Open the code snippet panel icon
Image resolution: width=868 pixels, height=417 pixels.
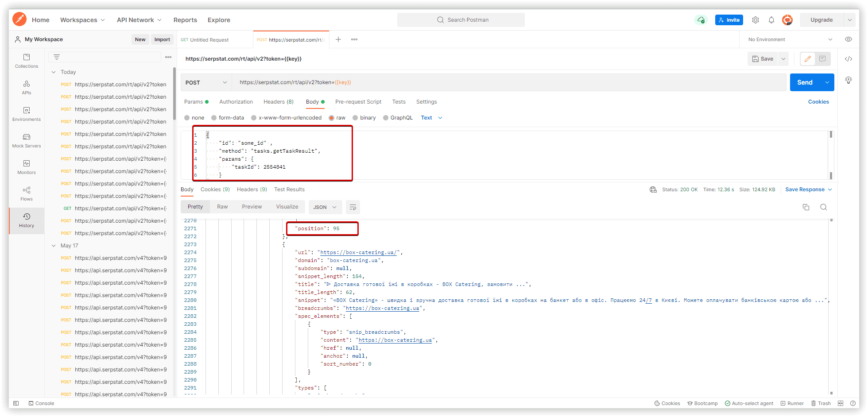(x=849, y=59)
